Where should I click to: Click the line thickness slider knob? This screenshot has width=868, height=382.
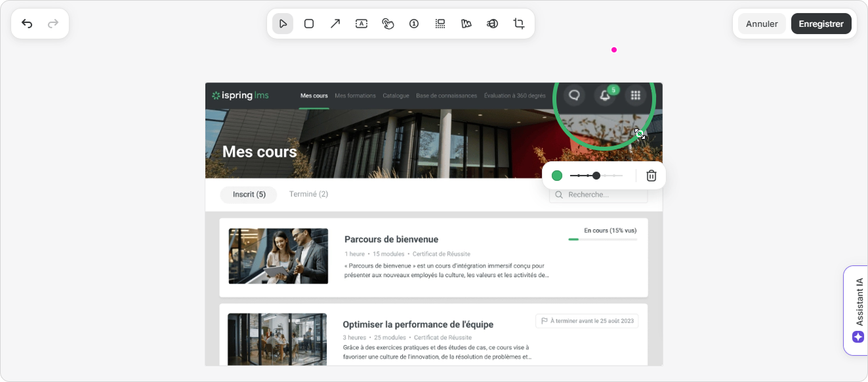click(x=596, y=176)
